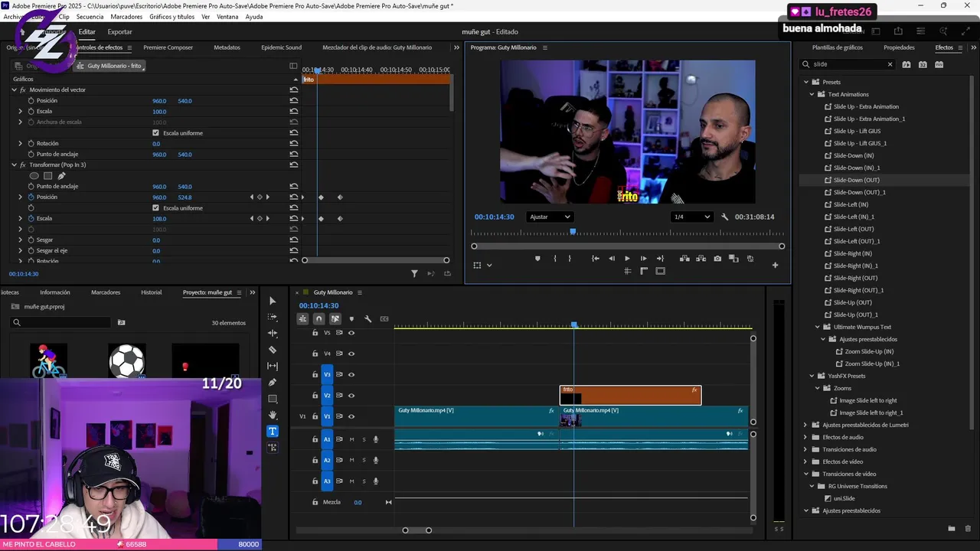The width and height of the screenshot is (980, 551).
Task: Collapse Movimiento del vector effect
Action: pos(14,90)
